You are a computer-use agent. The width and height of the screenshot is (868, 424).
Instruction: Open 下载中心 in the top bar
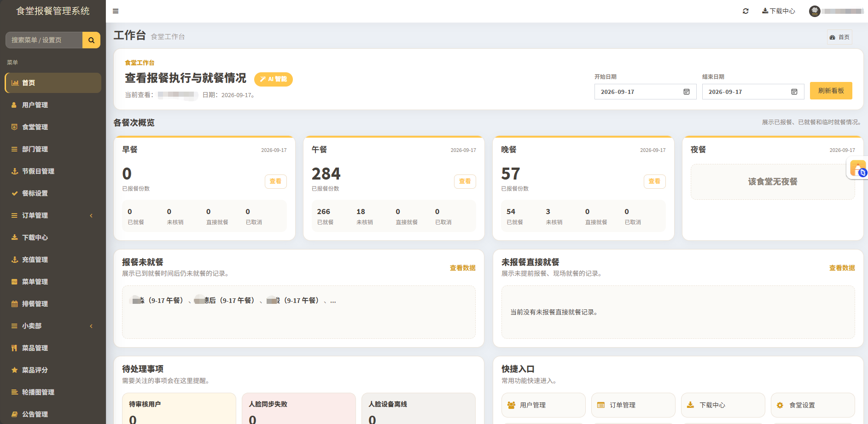[x=779, y=11]
